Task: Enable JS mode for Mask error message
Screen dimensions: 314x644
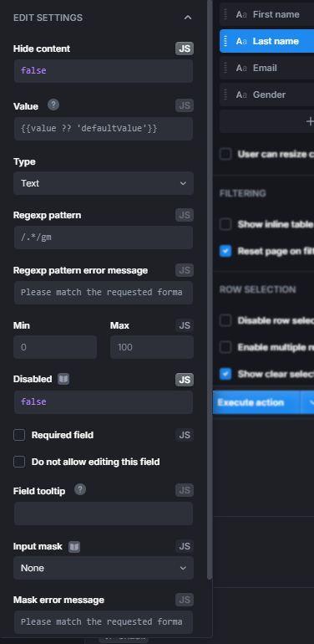Action: pyautogui.click(x=185, y=600)
